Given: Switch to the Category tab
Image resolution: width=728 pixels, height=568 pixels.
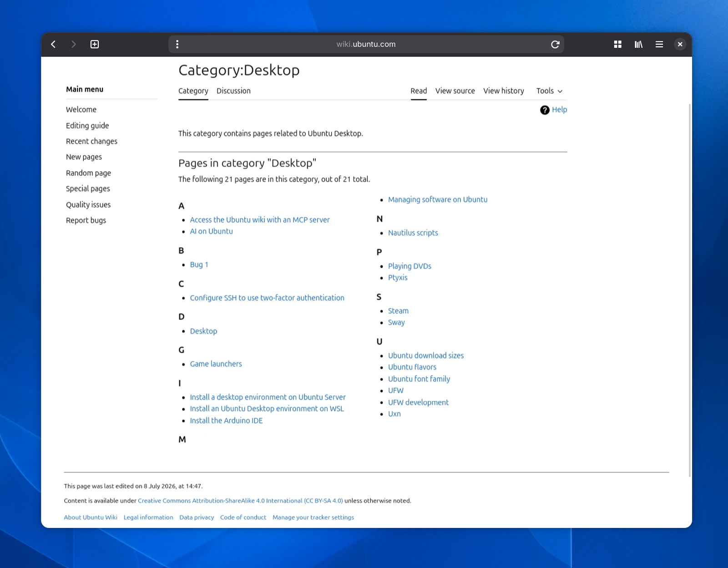Looking at the screenshot, I should 193,91.
